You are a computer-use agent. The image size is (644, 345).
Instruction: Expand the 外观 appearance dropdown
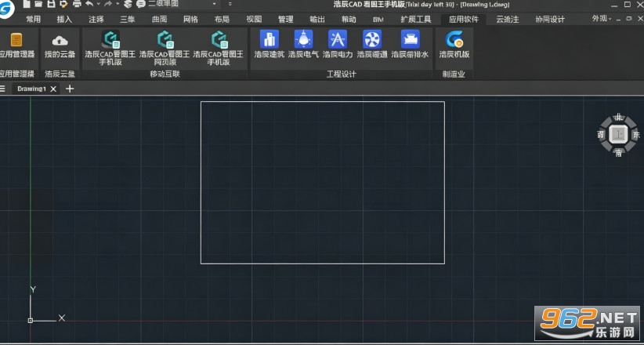602,19
